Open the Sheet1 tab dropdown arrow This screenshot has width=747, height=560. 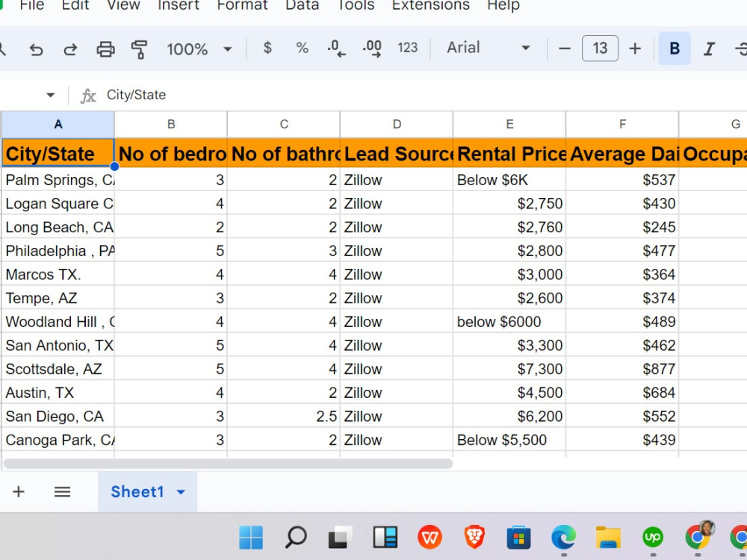pos(181,492)
